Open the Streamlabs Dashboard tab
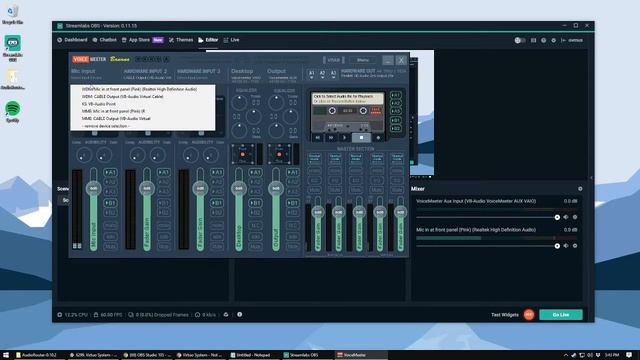 click(x=72, y=40)
